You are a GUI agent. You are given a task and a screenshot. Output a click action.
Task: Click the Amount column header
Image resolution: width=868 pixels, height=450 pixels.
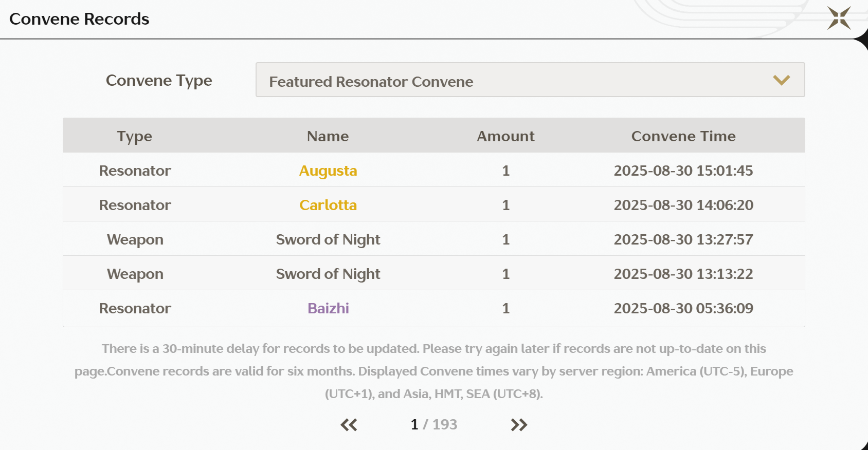click(x=505, y=136)
